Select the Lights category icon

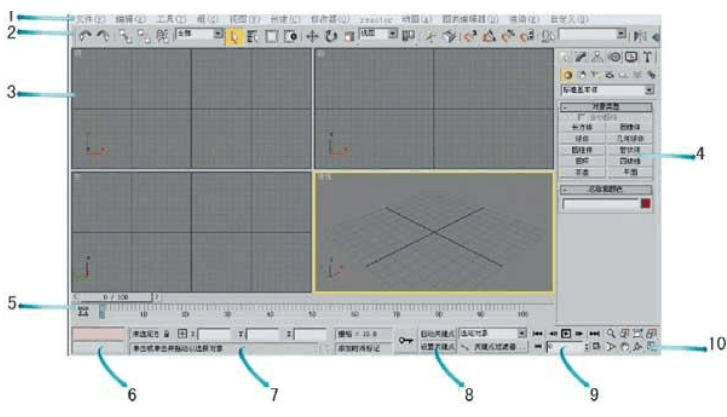click(x=595, y=75)
